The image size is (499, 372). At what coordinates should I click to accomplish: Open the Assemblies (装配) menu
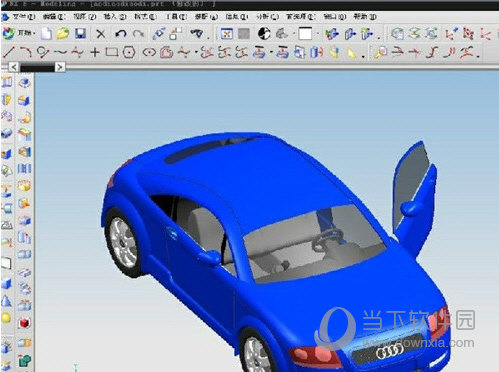point(207,16)
